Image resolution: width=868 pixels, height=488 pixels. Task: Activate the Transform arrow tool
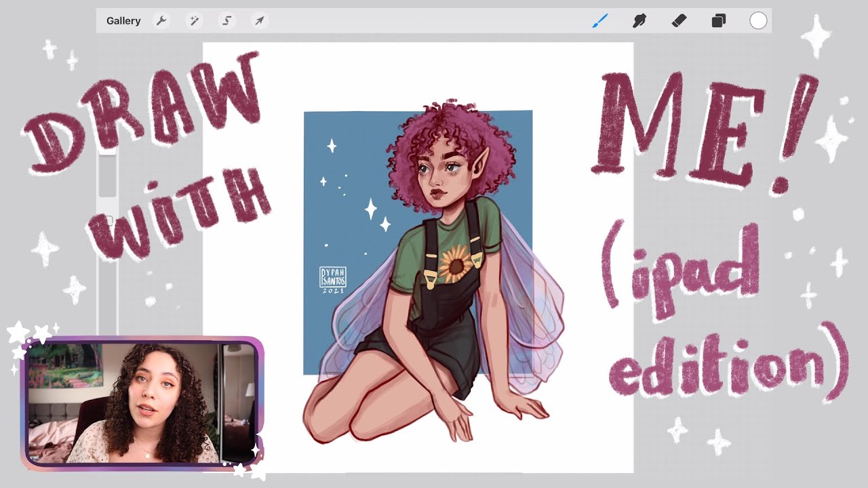(259, 21)
